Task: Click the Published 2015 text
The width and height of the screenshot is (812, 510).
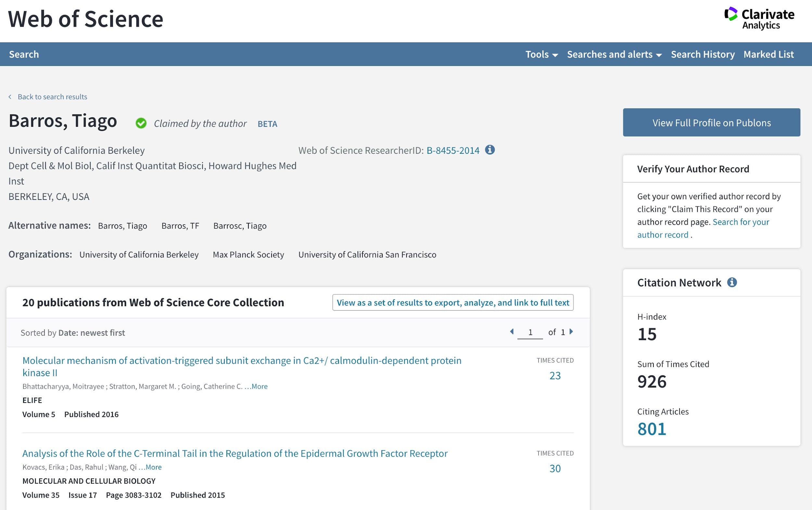Action: (x=197, y=495)
